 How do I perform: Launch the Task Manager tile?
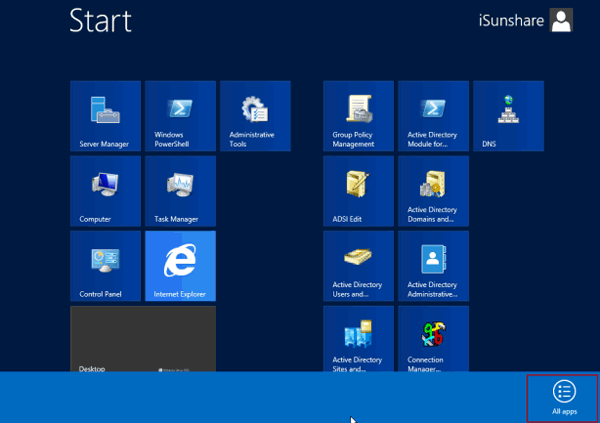pyautogui.click(x=180, y=191)
